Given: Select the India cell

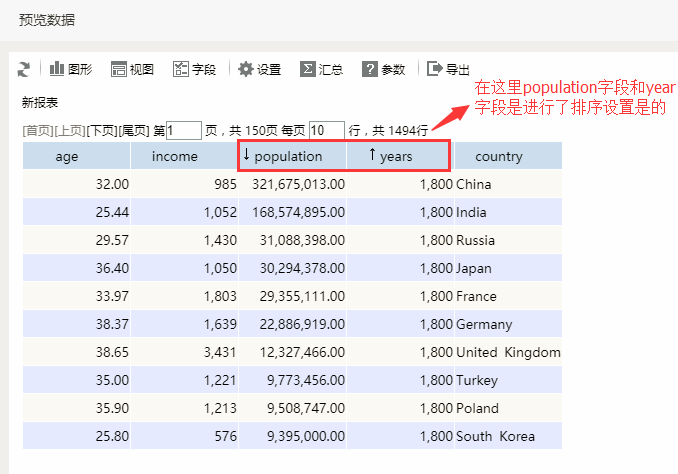Looking at the screenshot, I should [x=508, y=212].
